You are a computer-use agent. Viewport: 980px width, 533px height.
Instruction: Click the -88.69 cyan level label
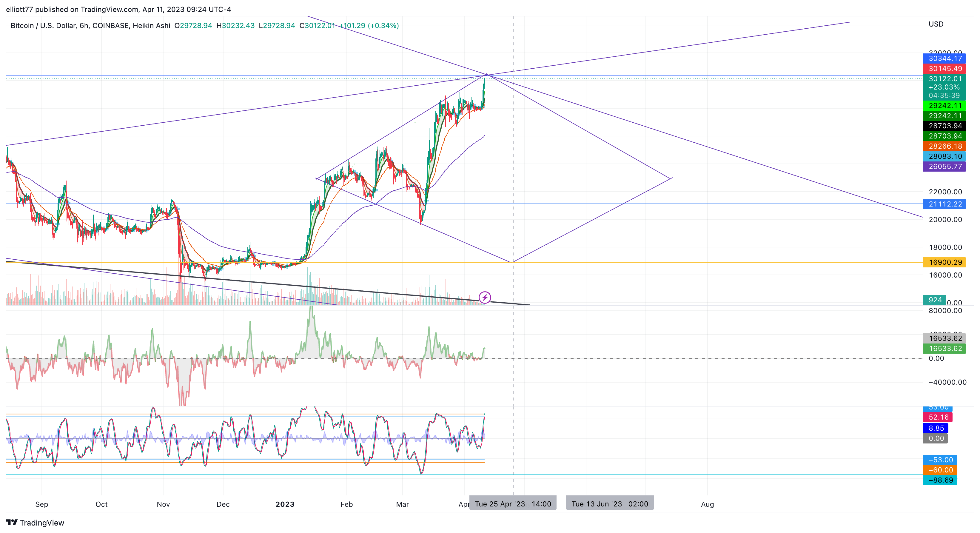(x=940, y=480)
